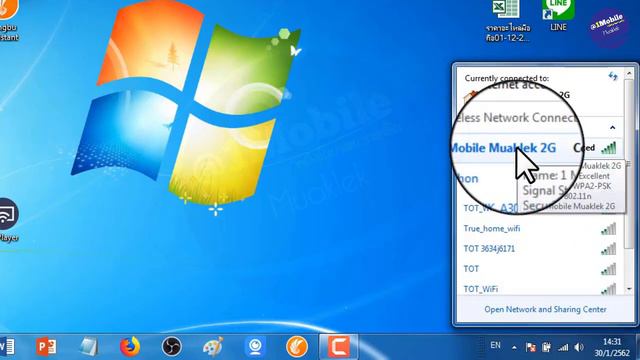
Task: Select the network named TOT
Action: click(540, 269)
